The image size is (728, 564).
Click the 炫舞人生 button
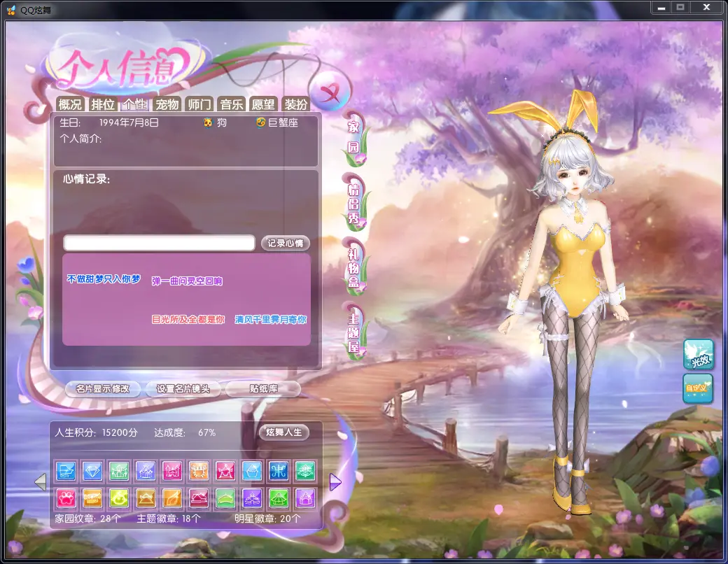[x=283, y=432]
